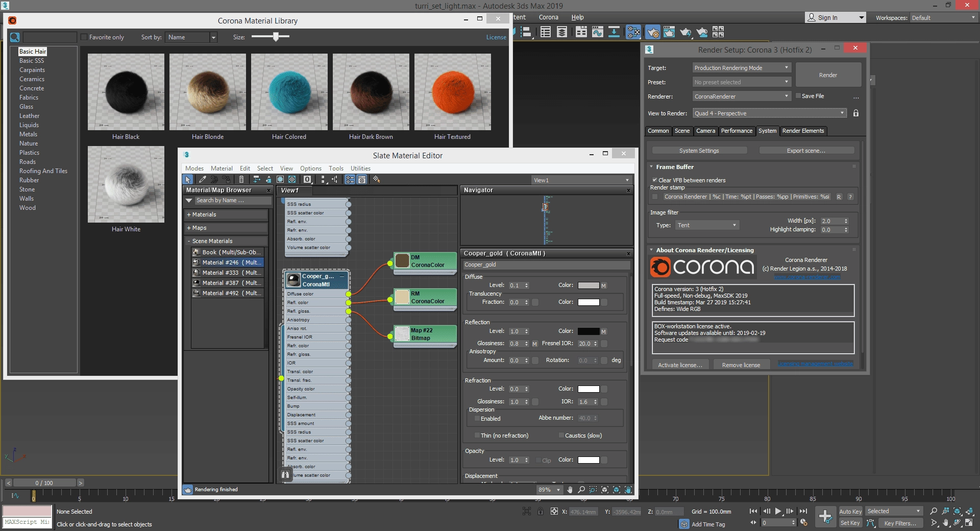The image size is (980, 531).
Task: Click large Set Keys plus button
Action: (x=825, y=517)
